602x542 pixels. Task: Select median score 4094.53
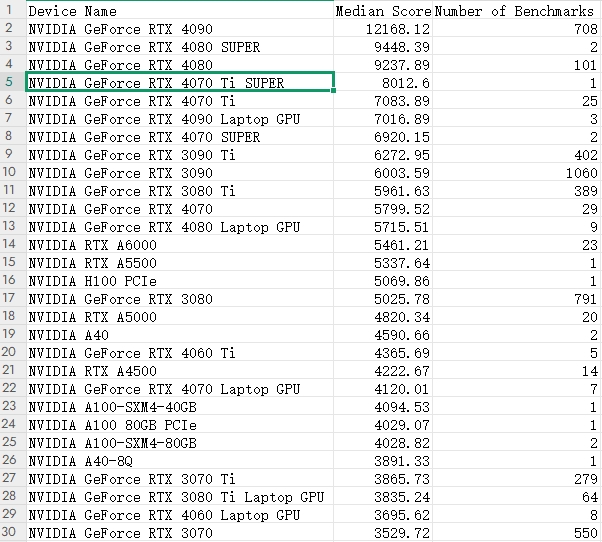coord(383,406)
